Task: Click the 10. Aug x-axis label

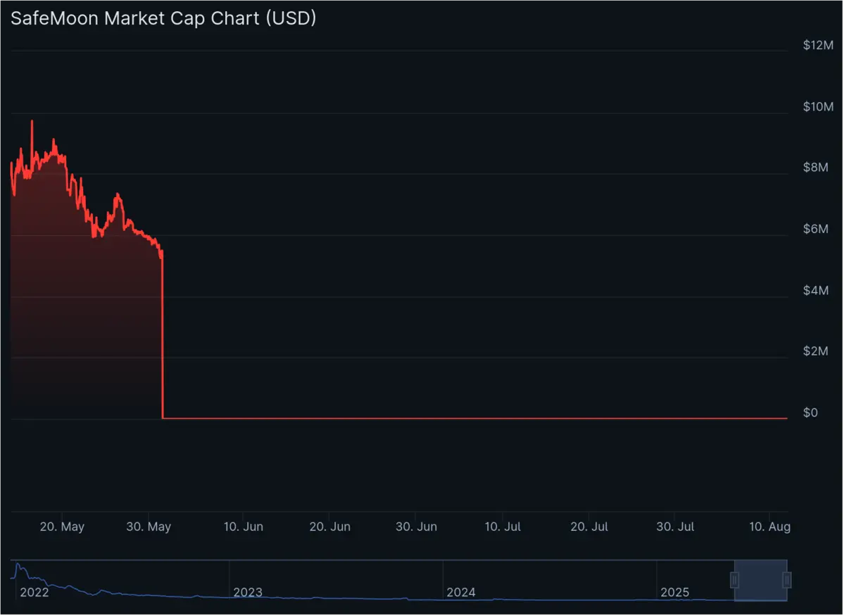Action: point(769,527)
